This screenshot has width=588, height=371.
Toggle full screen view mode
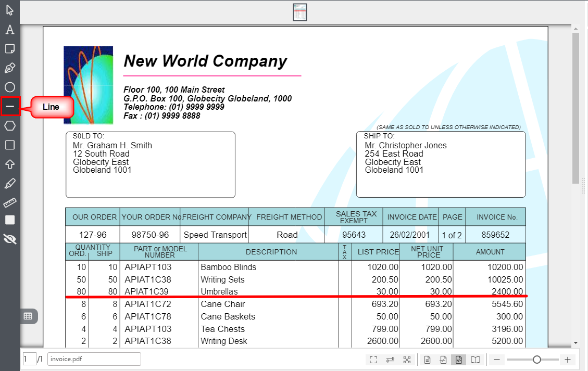pos(373,360)
